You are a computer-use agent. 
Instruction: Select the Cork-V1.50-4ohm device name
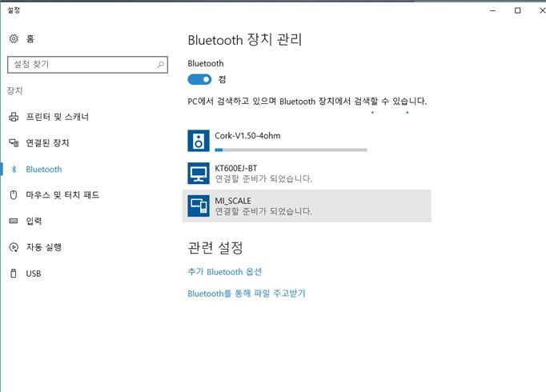[x=247, y=136]
